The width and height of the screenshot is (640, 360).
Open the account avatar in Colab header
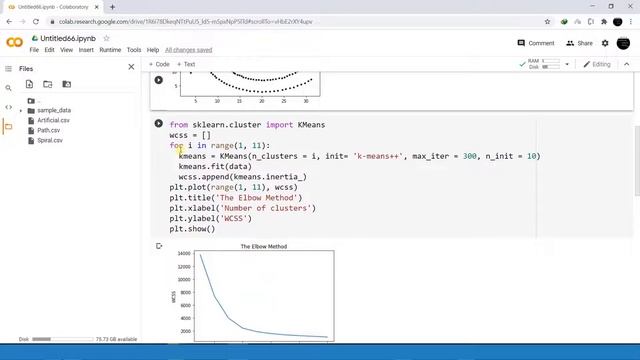(623, 43)
